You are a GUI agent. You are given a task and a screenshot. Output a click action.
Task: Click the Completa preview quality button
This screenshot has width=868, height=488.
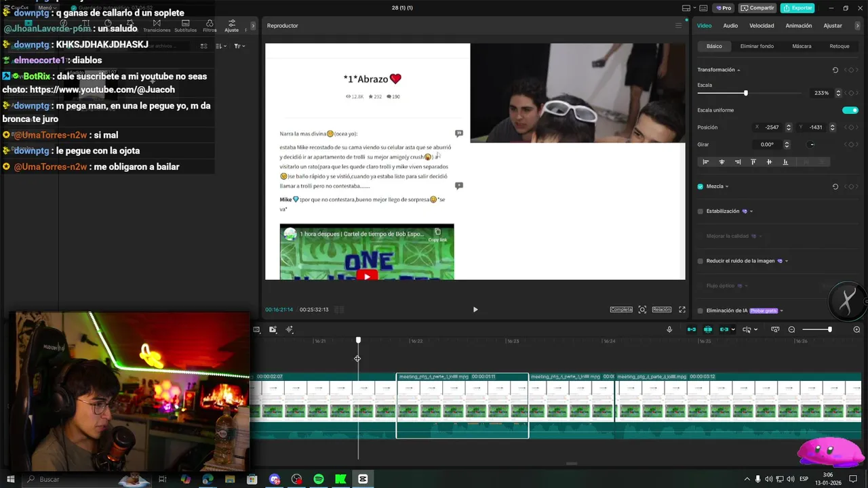(x=621, y=310)
